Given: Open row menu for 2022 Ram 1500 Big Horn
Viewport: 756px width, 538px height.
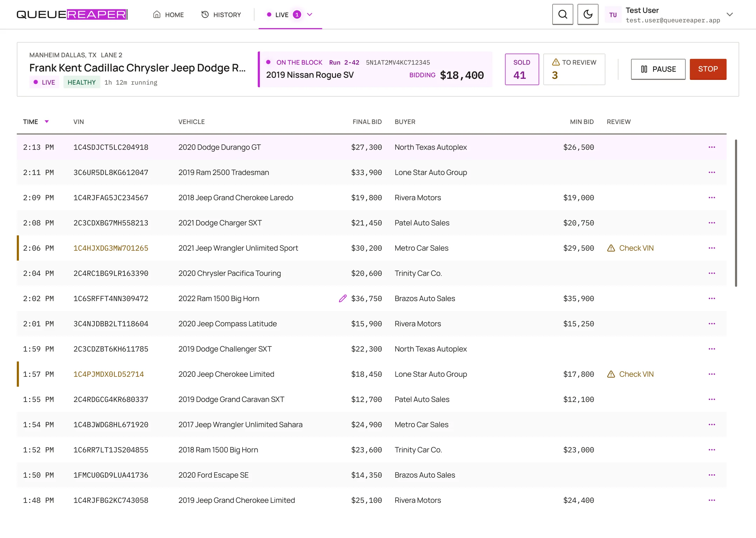Looking at the screenshot, I should pyautogui.click(x=712, y=298).
